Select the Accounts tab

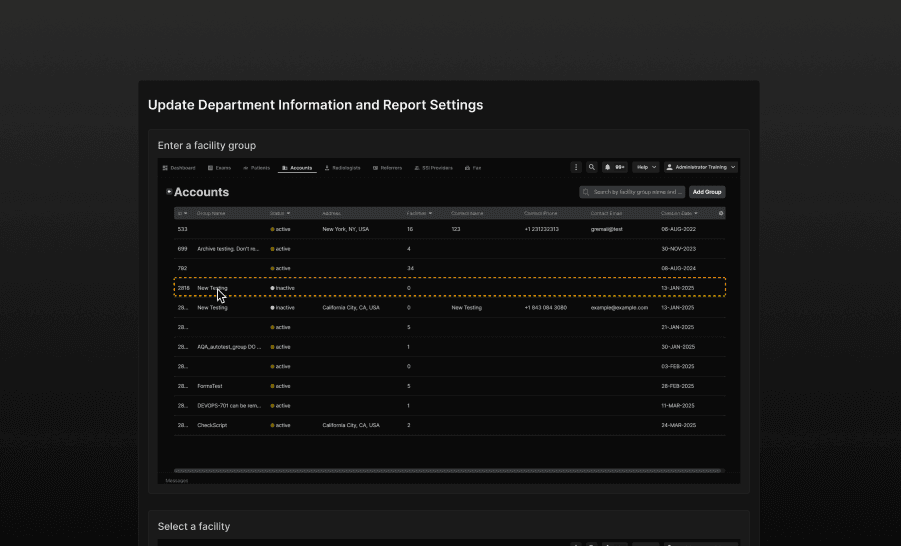[297, 168]
